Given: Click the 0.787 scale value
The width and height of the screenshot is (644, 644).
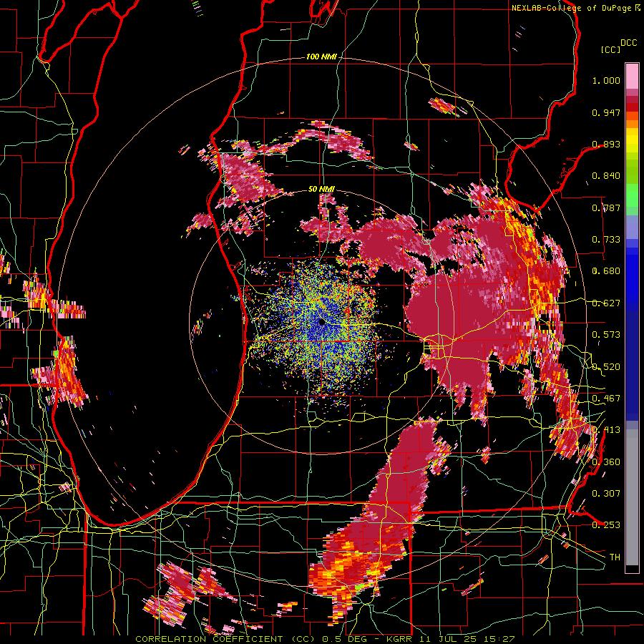Looking at the screenshot, I should [x=606, y=208].
